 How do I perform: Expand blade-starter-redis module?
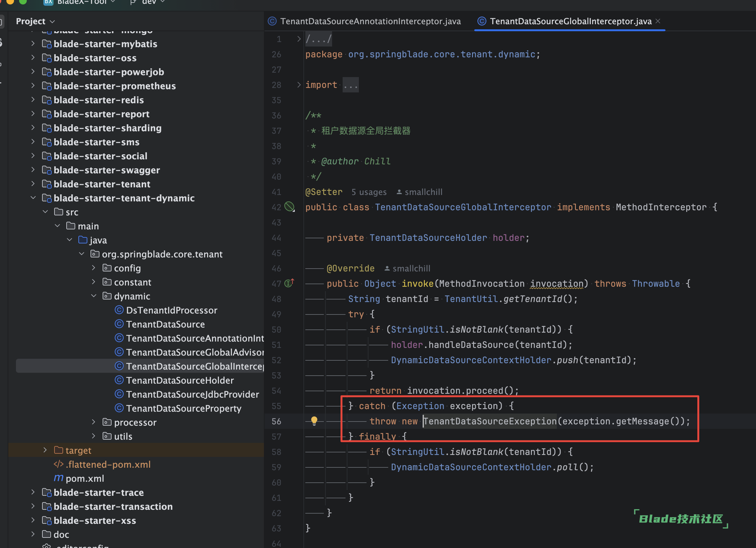click(x=33, y=99)
